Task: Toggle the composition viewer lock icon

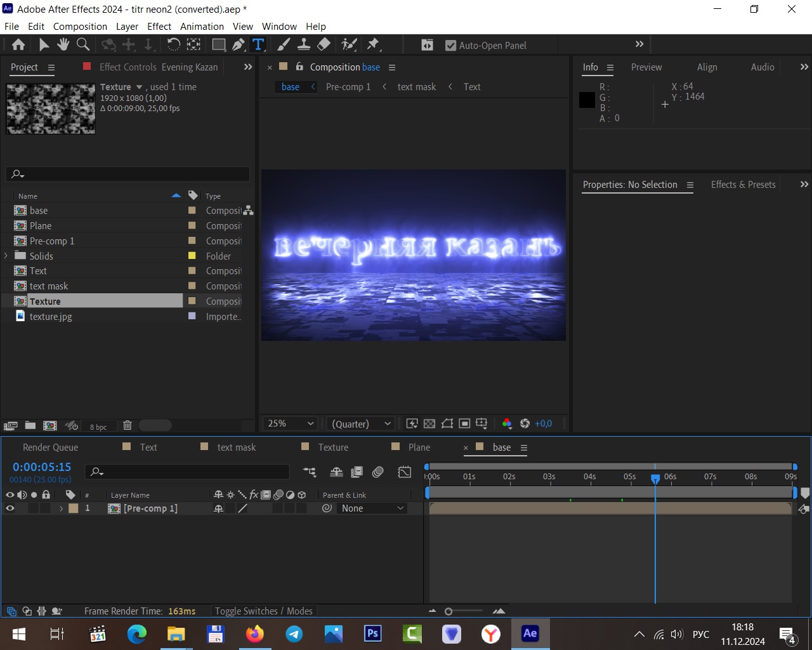Action: pos(299,67)
